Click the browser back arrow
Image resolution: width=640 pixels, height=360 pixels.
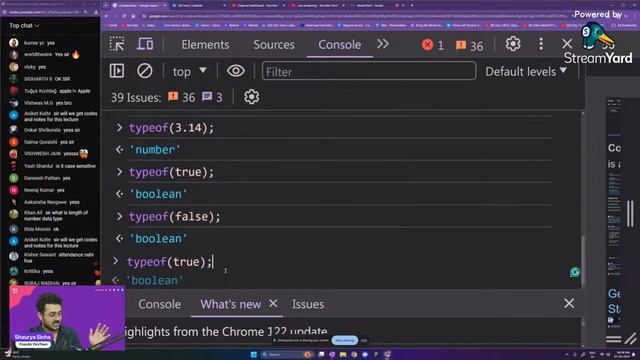(107, 16)
